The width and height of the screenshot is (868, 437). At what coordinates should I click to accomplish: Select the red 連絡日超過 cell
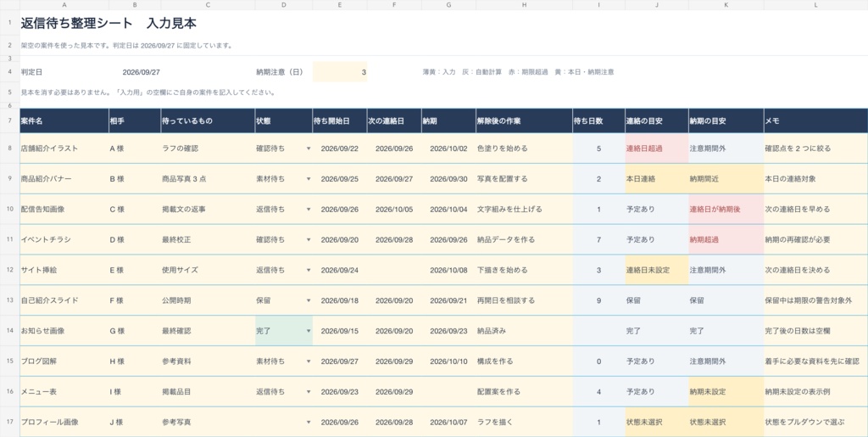657,148
